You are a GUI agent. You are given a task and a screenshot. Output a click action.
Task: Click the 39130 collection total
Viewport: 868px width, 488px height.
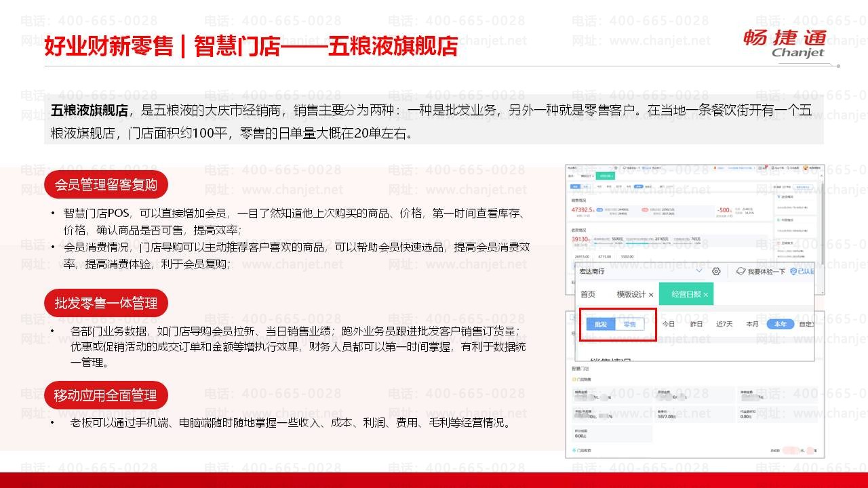click(x=580, y=239)
